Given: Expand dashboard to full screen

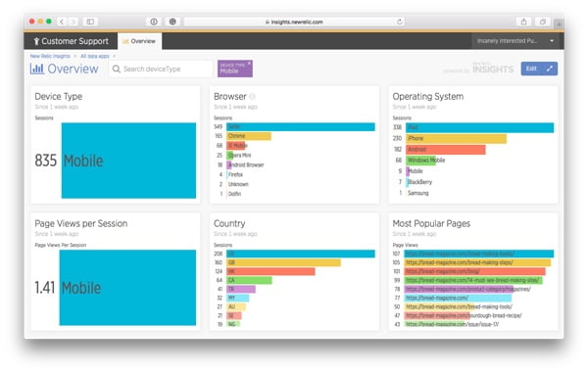Looking at the screenshot, I should 550,69.
